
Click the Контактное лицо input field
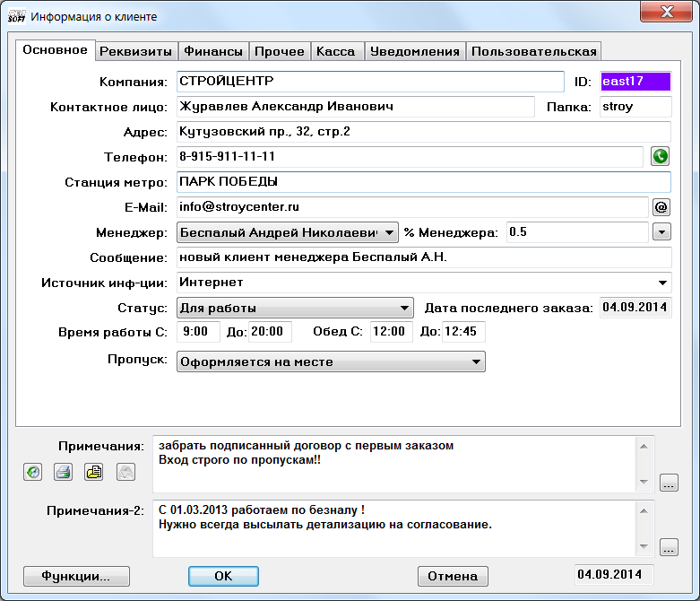pos(355,107)
